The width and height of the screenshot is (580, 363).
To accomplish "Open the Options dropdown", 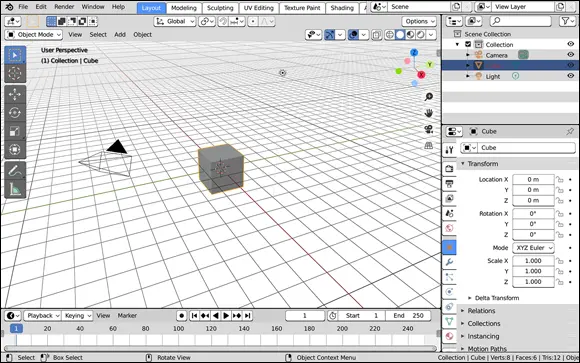I will tap(419, 21).
